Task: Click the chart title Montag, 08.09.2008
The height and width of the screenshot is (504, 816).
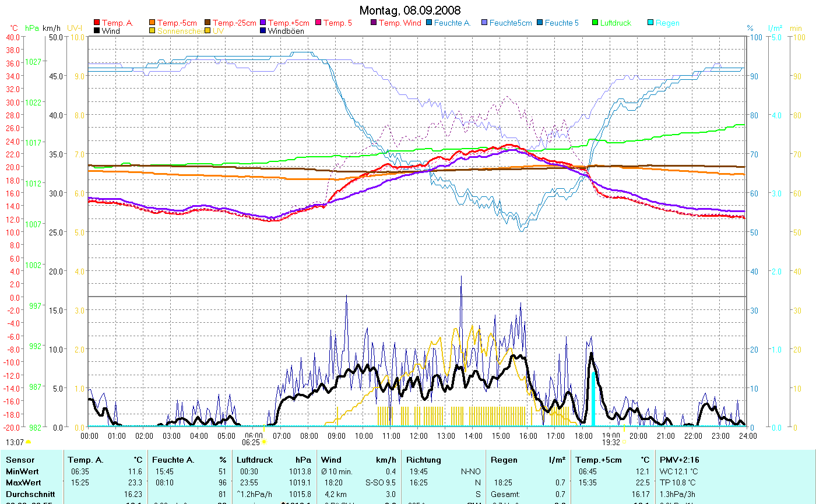Action: [x=410, y=10]
